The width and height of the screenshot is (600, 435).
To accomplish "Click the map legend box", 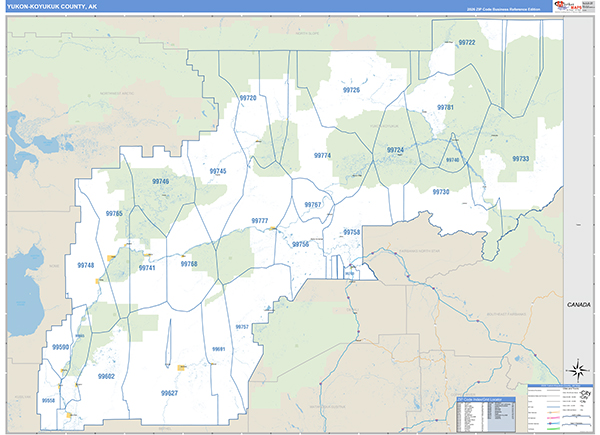I will click(x=559, y=407).
